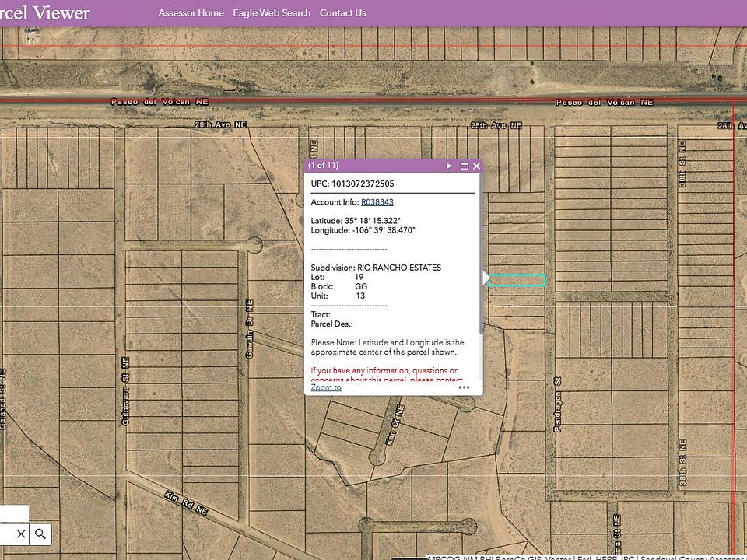Screen dimensions: 747x560
Task: Click the Tract: field label
Action: tap(321, 315)
